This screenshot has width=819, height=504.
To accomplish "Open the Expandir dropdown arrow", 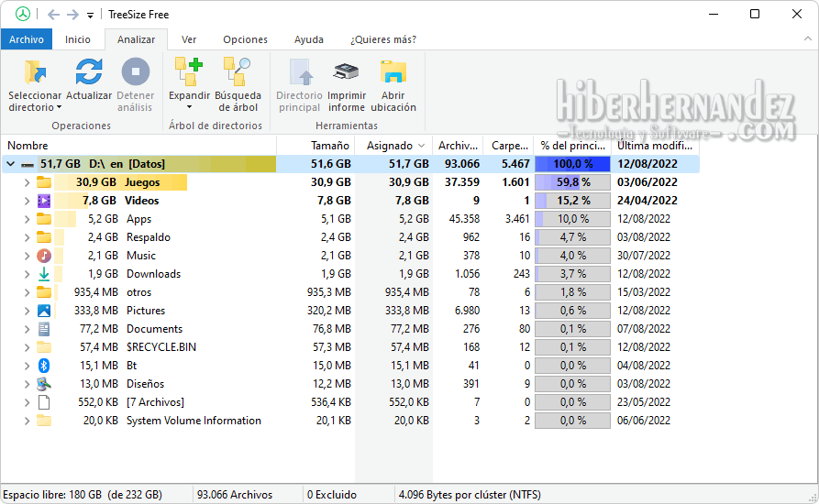I will [189, 107].
